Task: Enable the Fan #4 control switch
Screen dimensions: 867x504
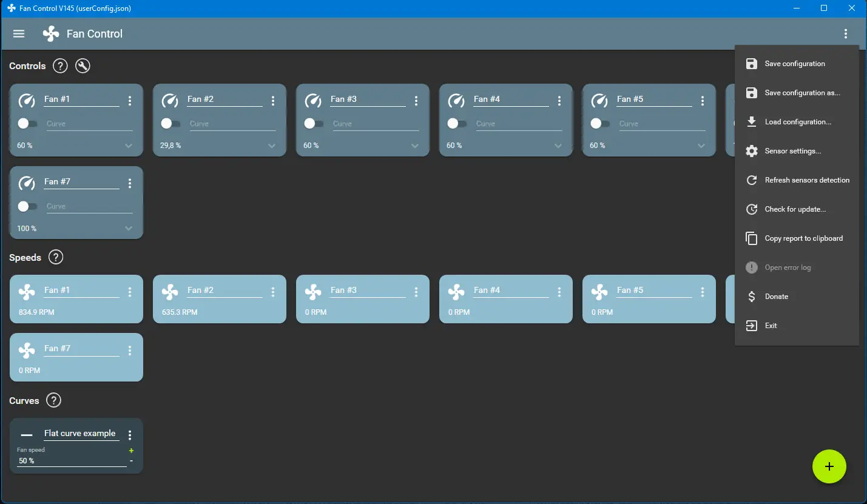Action: pyautogui.click(x=457, y=123)
